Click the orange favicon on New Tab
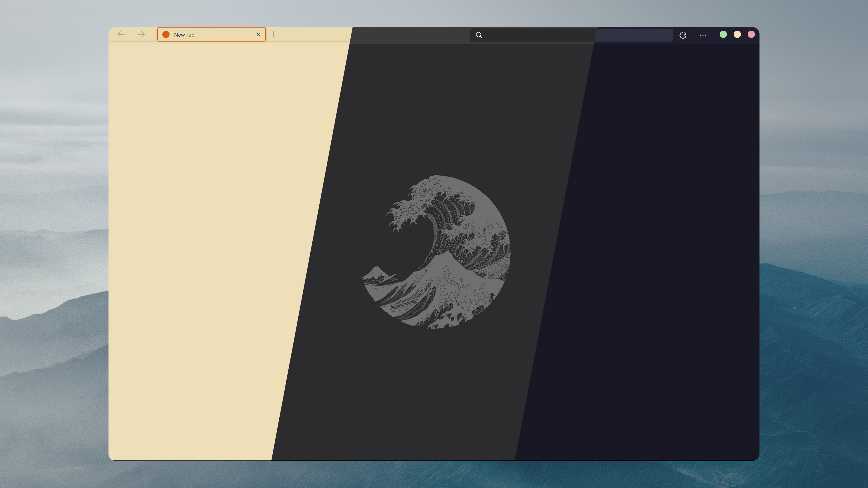The height and width of the screenshot is (488, 868). pos(166,34)
